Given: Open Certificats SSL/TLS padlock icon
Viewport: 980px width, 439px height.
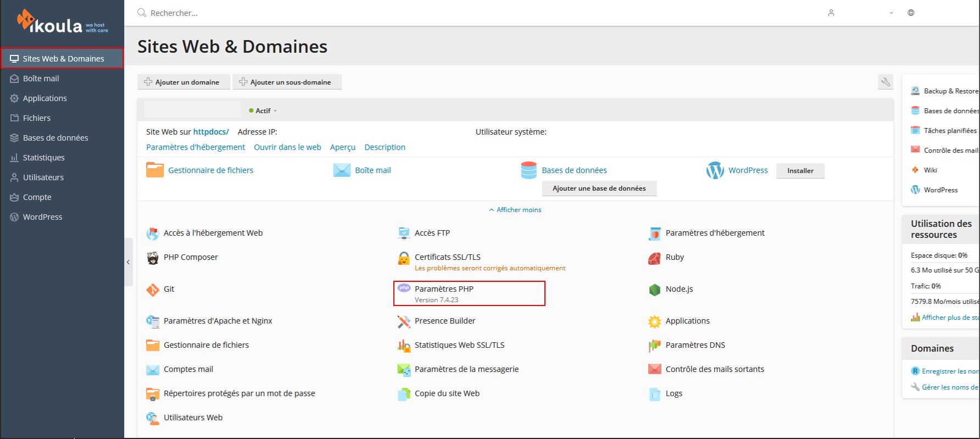Looking at the screenshot, I should coord(404,258).
